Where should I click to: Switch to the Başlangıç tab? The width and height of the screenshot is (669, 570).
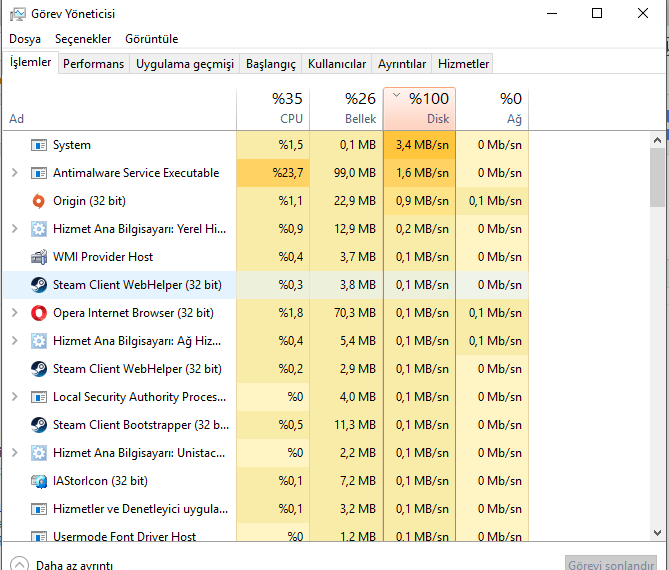coord(271,64)
